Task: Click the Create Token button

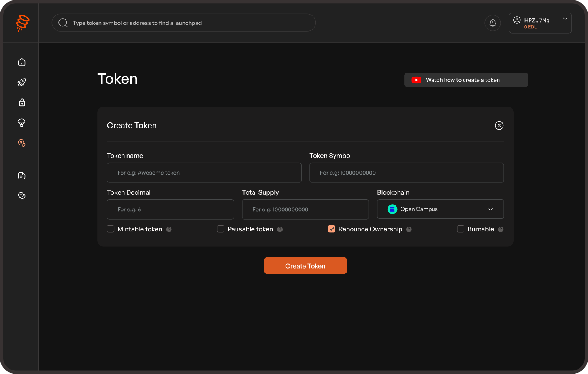Action: click(x=305, y=265)
